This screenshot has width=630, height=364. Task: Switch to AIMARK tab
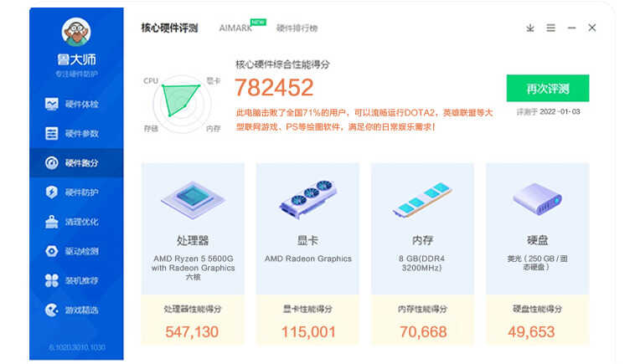coord(236,28)
